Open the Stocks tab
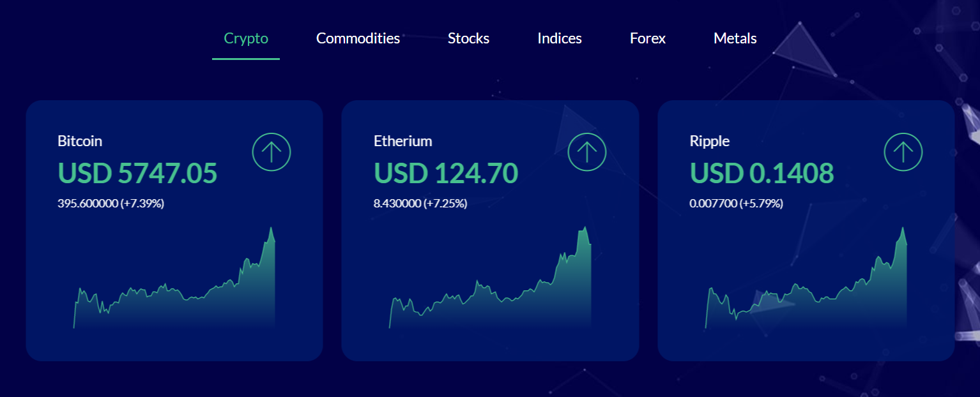980x397 pixels. (468, 38)
